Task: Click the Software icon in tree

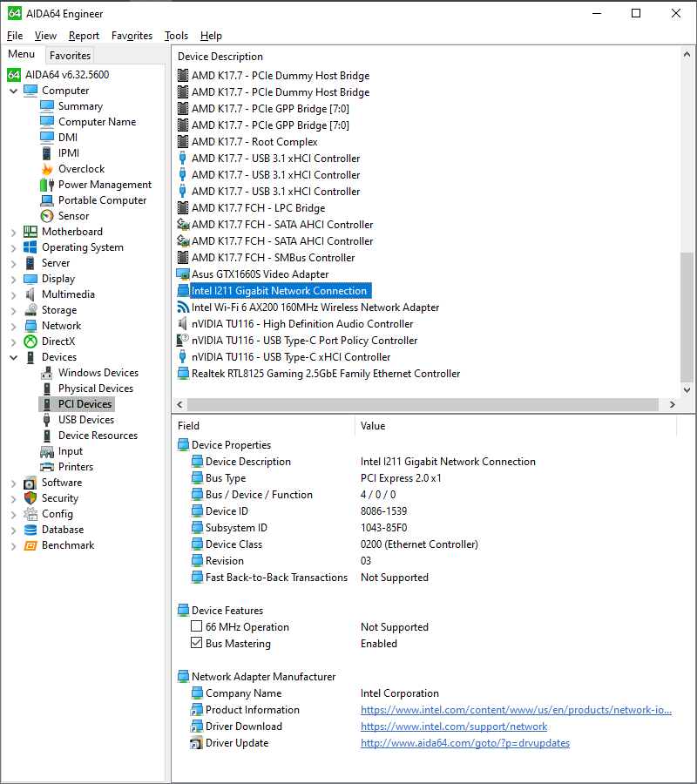Action: (x=30, y=483)
